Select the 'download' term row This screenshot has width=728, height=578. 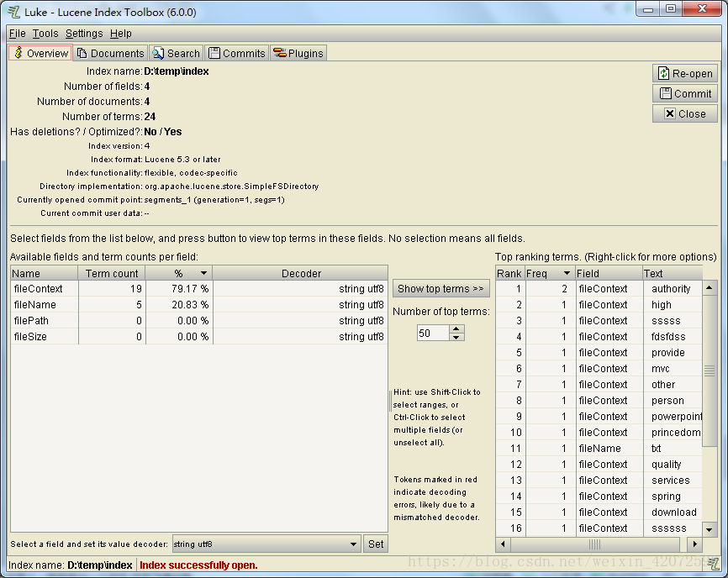[x=599, y=512]
